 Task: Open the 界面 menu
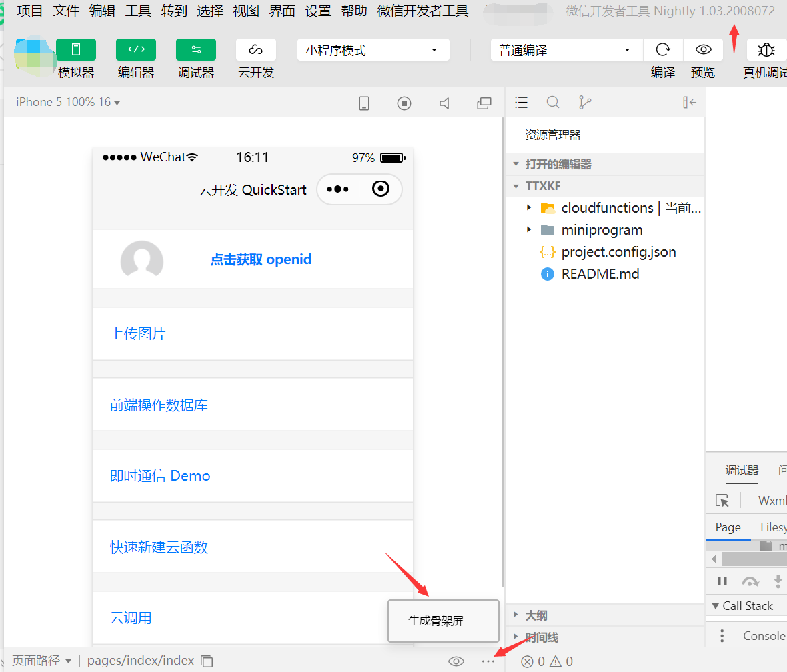[x=282, y=11]
